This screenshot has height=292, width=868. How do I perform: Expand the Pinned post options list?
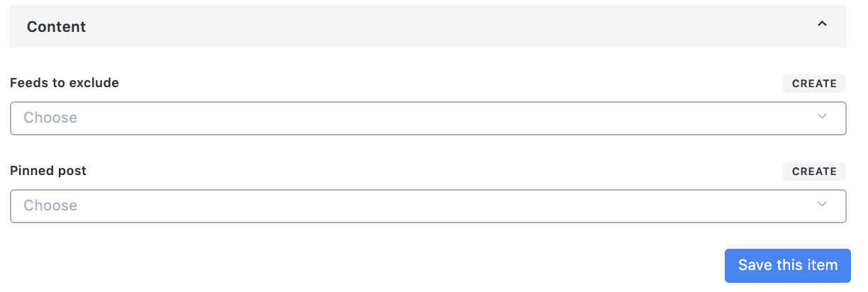coord(428,206)
